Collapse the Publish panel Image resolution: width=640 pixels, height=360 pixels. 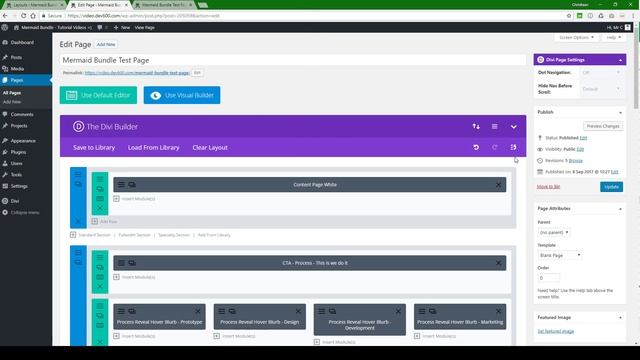point(620,112)
